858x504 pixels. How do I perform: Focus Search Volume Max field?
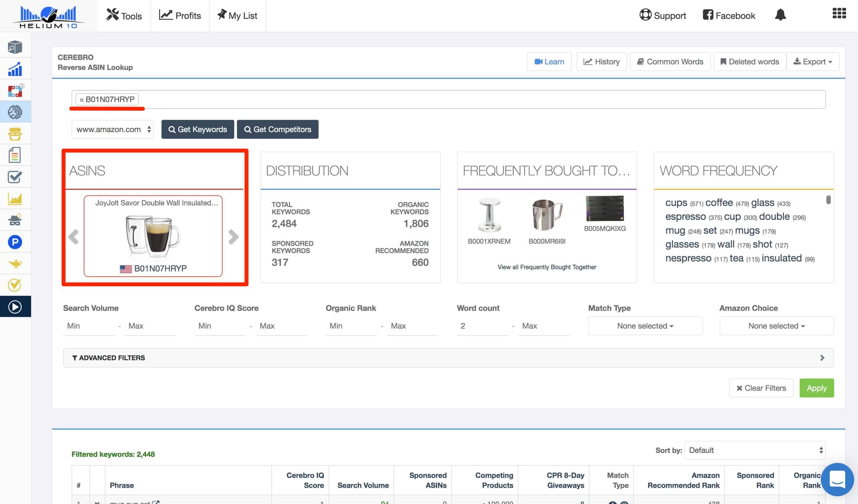[150, 326]
